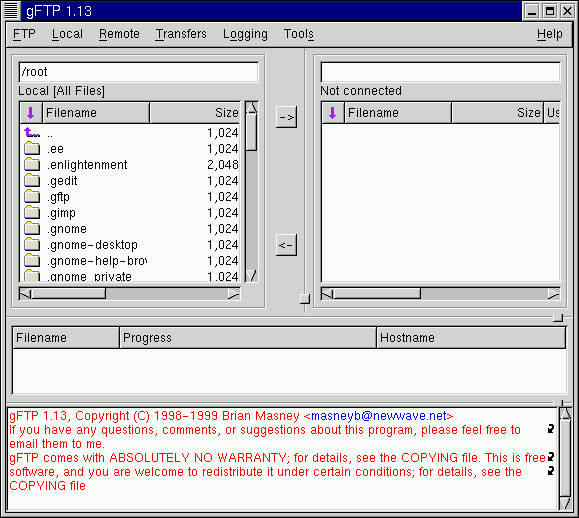The height and width of the screenshot is (518, 579).
Task: Sort local files by Size column
Action: coord(195,113)
